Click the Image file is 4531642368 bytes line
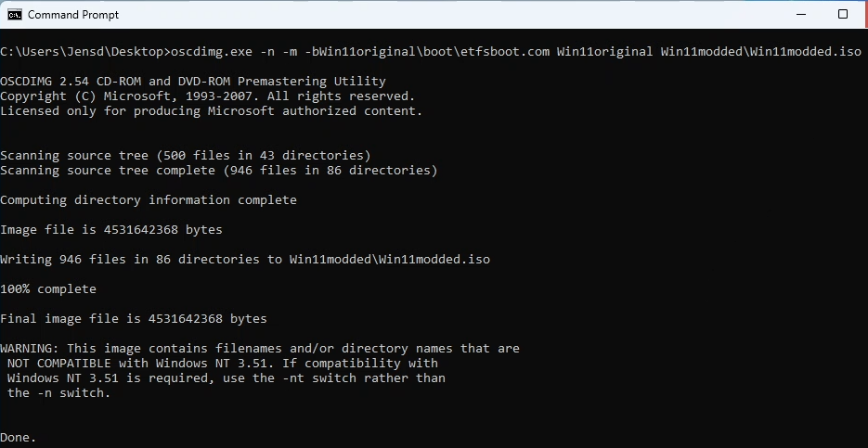The height and width of the screenshot is (448, 868). pyautogui.click(x=111, y=229)
